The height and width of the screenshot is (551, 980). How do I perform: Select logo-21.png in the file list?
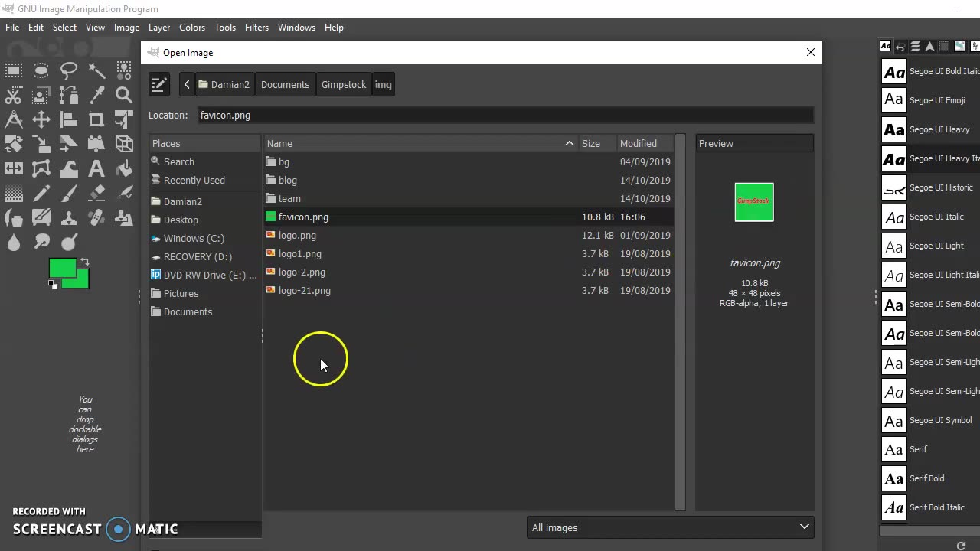(469, 290)
